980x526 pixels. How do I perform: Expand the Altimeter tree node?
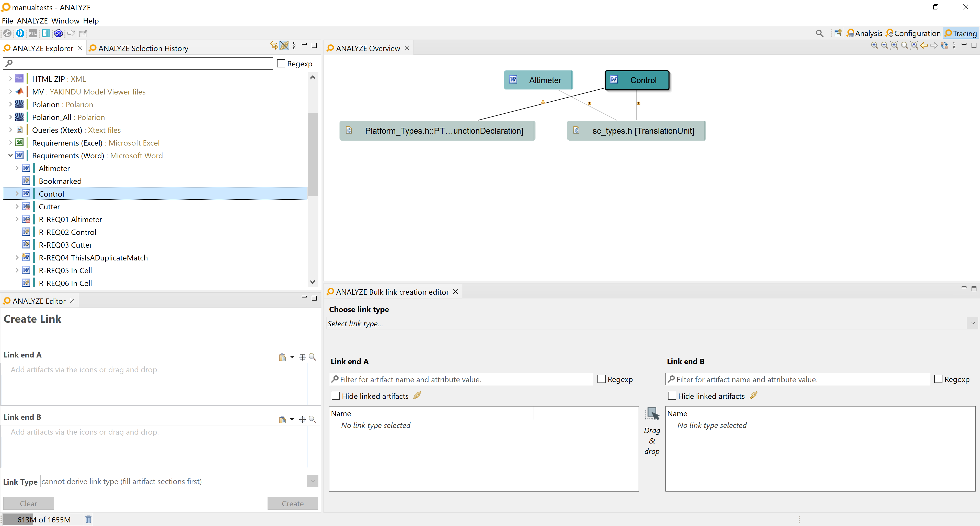pyautogui.click(x=17, y=168)
